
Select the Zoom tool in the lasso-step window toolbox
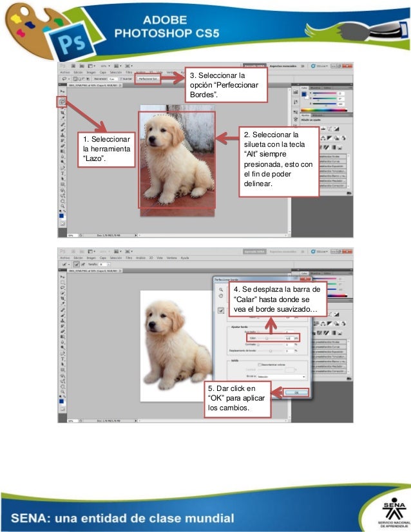pyautogui.click(x=62, y=206)
